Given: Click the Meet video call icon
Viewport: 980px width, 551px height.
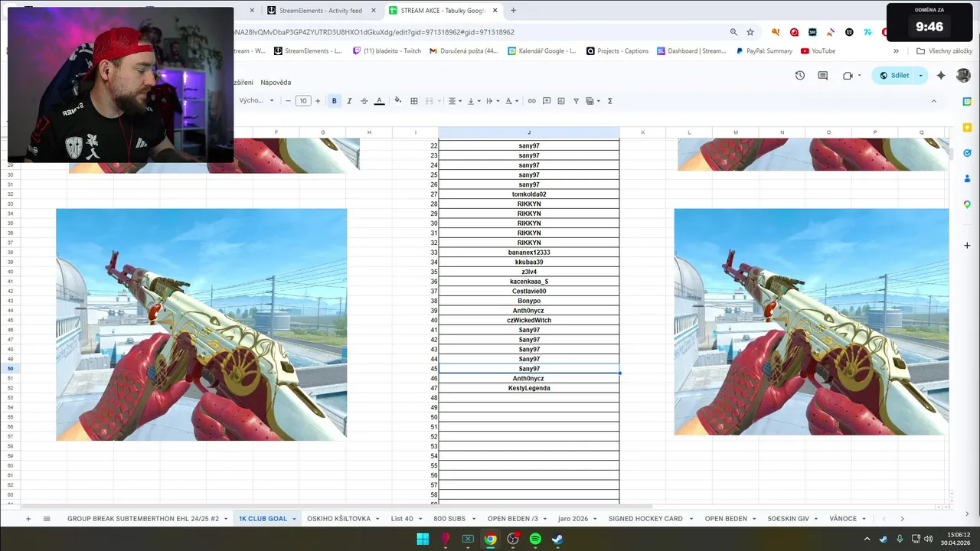Looking at the screenshot, I should coord(848,76).
